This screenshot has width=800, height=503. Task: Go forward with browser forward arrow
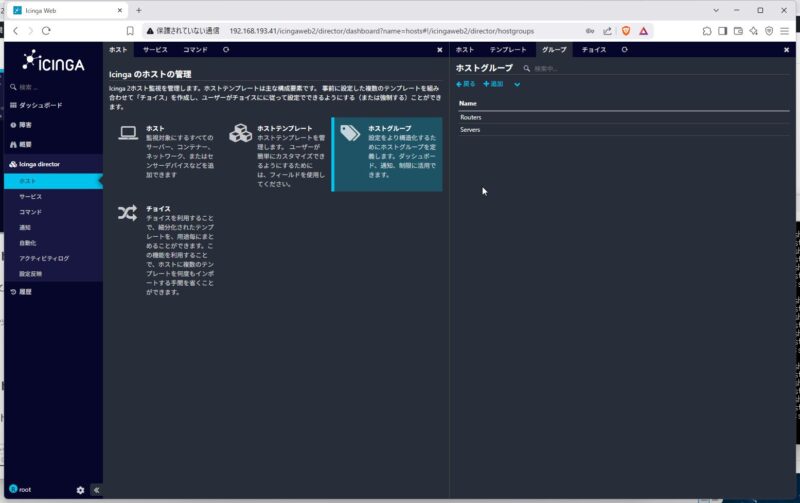31,31
